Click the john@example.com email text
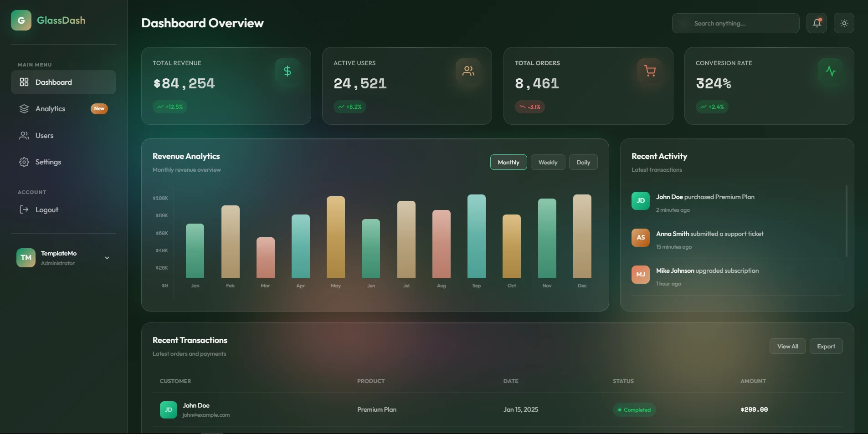This screenshot has height=434, width=868. [x=206, y=415]
